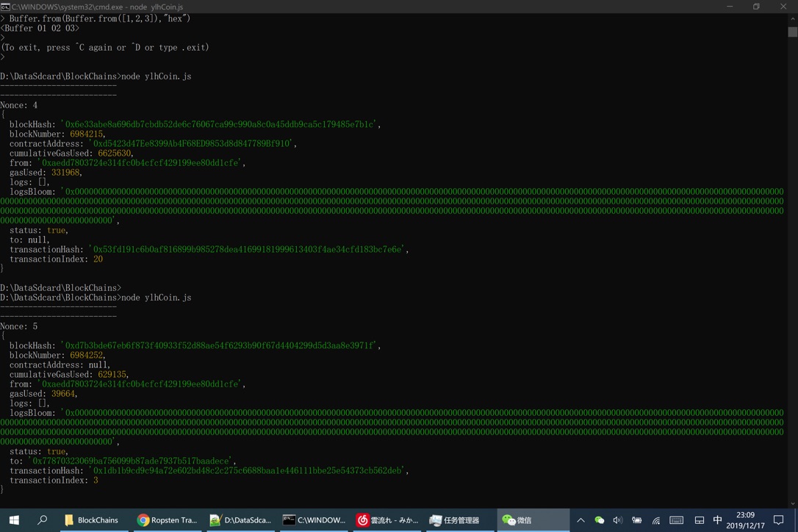Open the Windows Start menu
This screenshot has width=798, height=532.
click(13, 520)
